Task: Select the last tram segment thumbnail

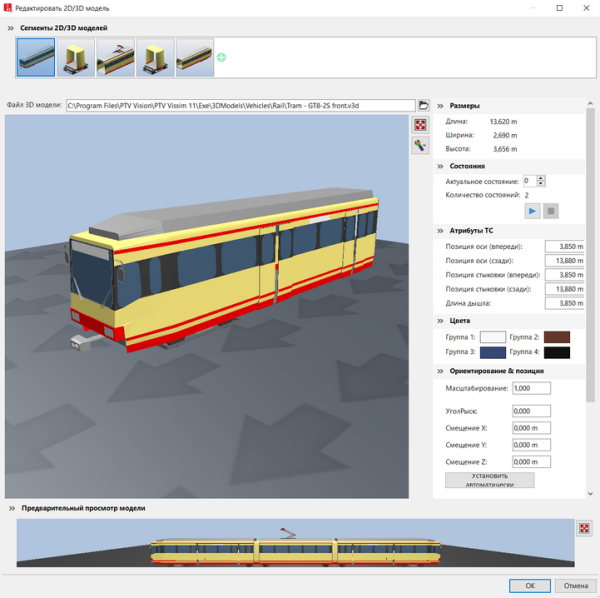Action: [195, 58]
